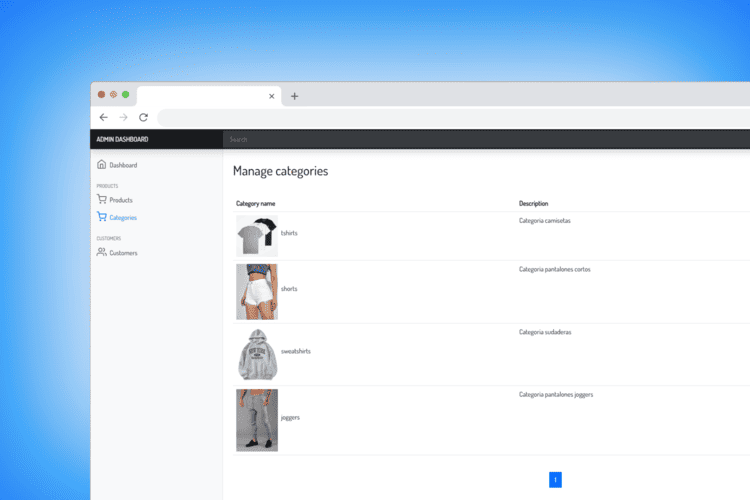Click the Dashboard home icon
This screenshot has width=750, height=500.
[x=101, y=164]
